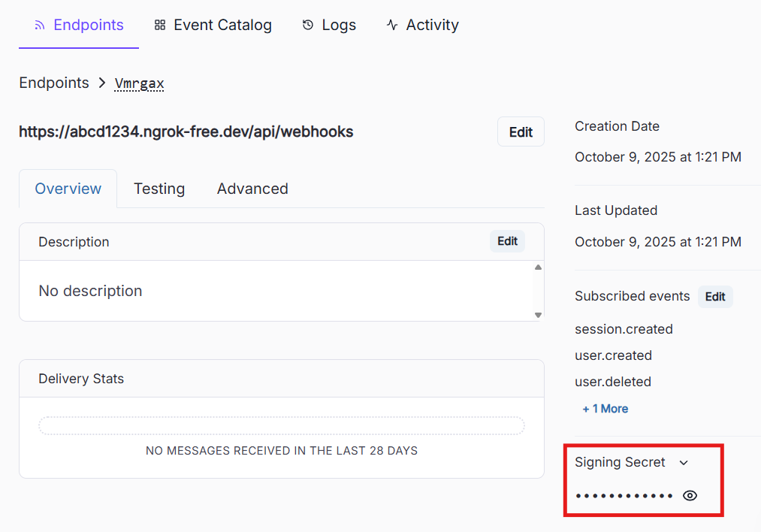Show more events via + 1 More
The image size is (761, 532).
point(605,409)
